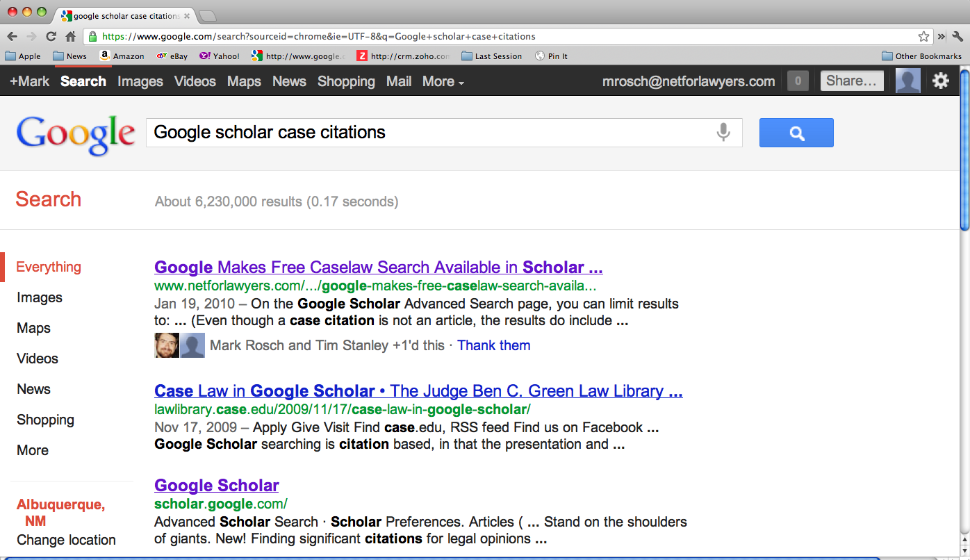Show hidden extensions via double chevron

[x=942, y=36]
